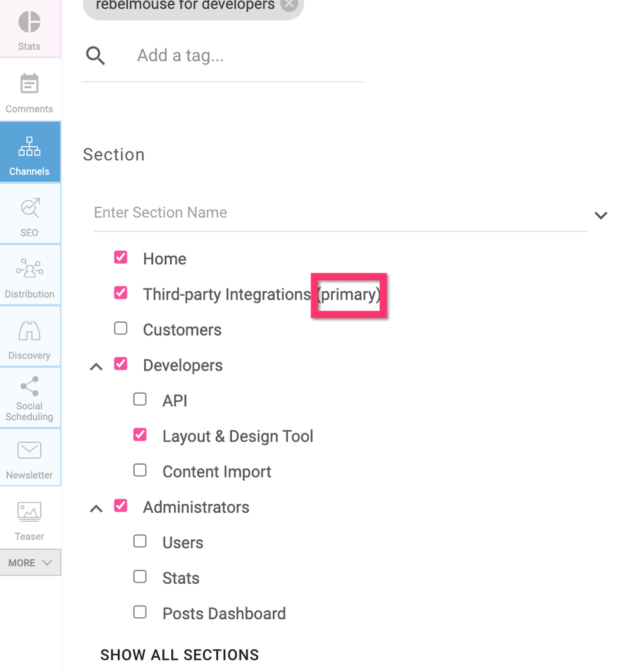631x672 pixels.
Task: Open the Comments sidebar icon
Action: (x=29, y=84)
